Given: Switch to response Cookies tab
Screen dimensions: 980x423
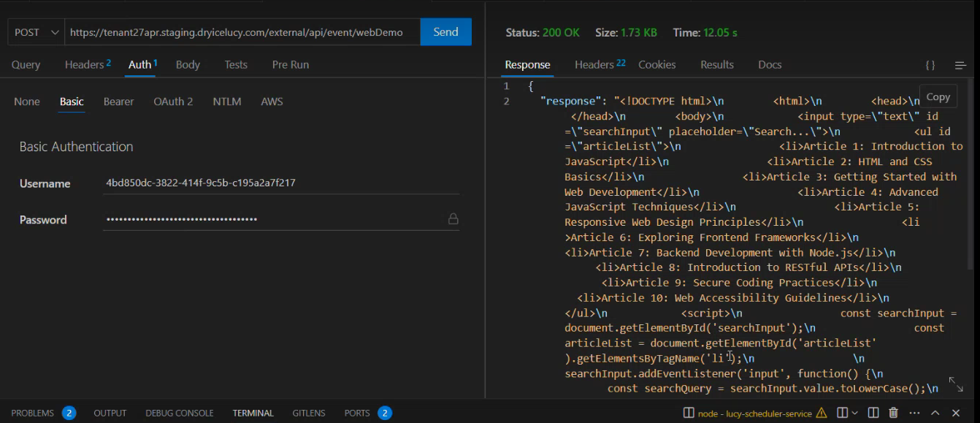Looking at the screenshot, I should 656,64.
